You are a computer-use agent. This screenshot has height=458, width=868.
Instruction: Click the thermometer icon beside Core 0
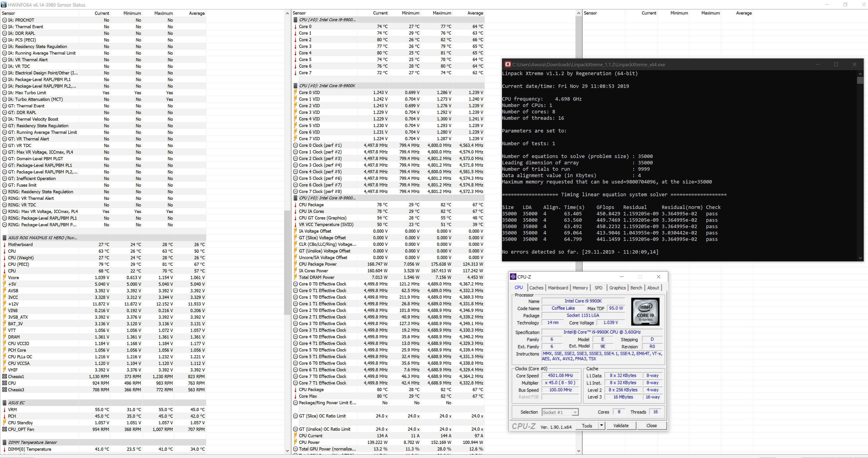(x=295, y=27)
